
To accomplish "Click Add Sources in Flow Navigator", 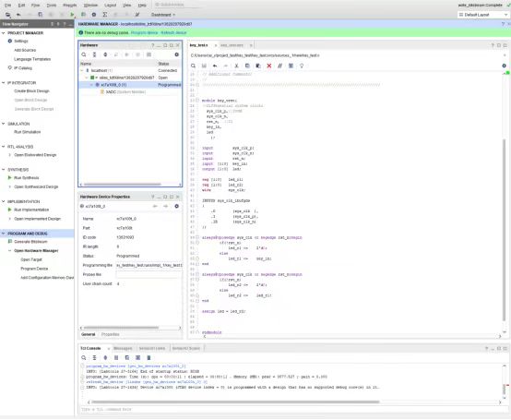I will (25, 50).
